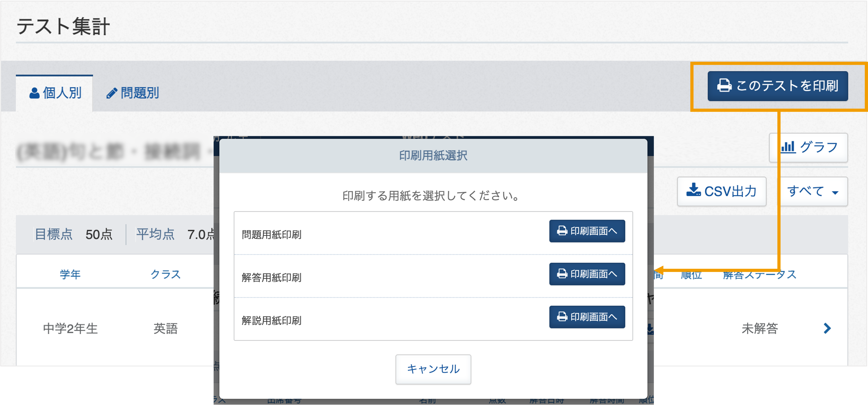Click the bar chart icon for グラフ
This screenshot has width=868, height=405.
788,147
